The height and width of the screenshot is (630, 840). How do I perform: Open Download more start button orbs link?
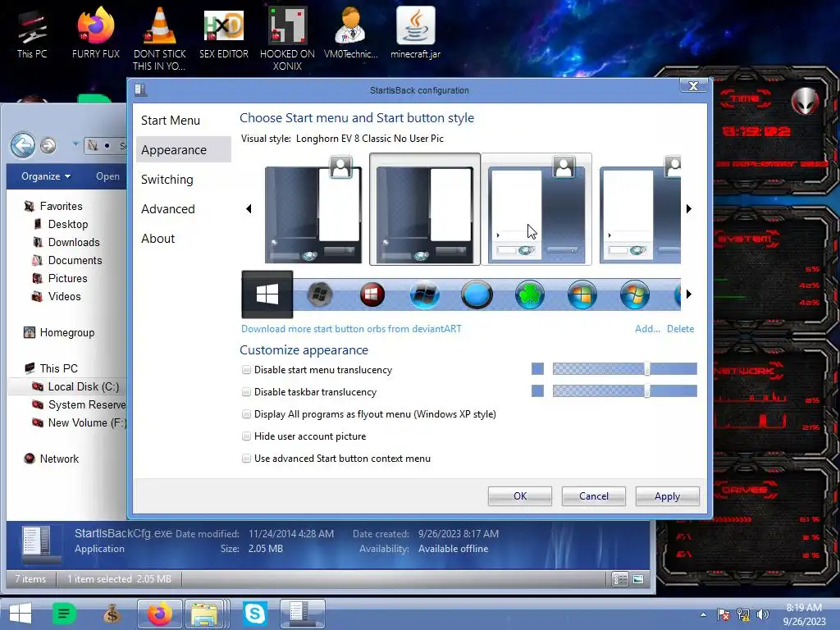point(351,329)
